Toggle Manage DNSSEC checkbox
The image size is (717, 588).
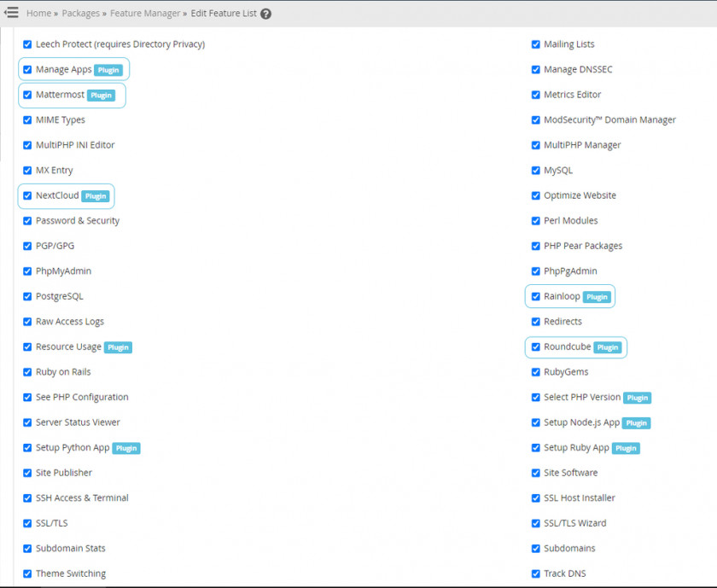click(x=536, y=69)
